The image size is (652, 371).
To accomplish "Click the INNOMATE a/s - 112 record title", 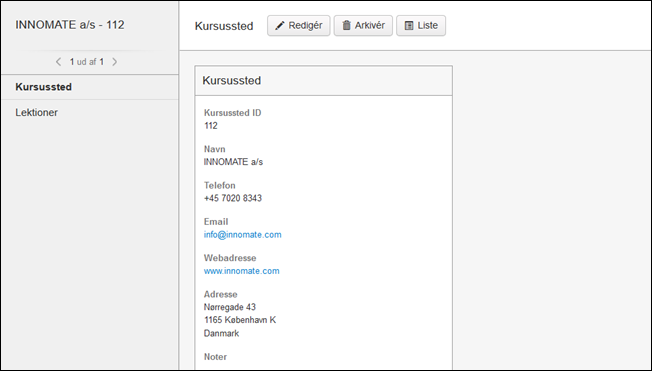I will click(70, 25).
